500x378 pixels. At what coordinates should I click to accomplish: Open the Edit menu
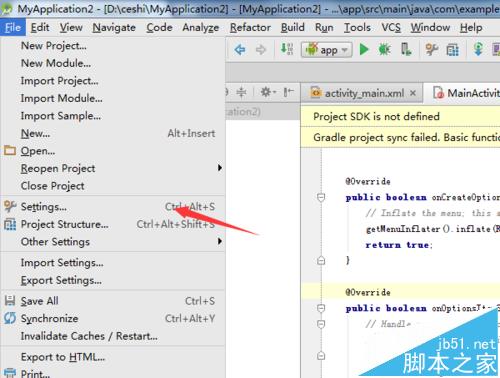click(x=40, y=27)
